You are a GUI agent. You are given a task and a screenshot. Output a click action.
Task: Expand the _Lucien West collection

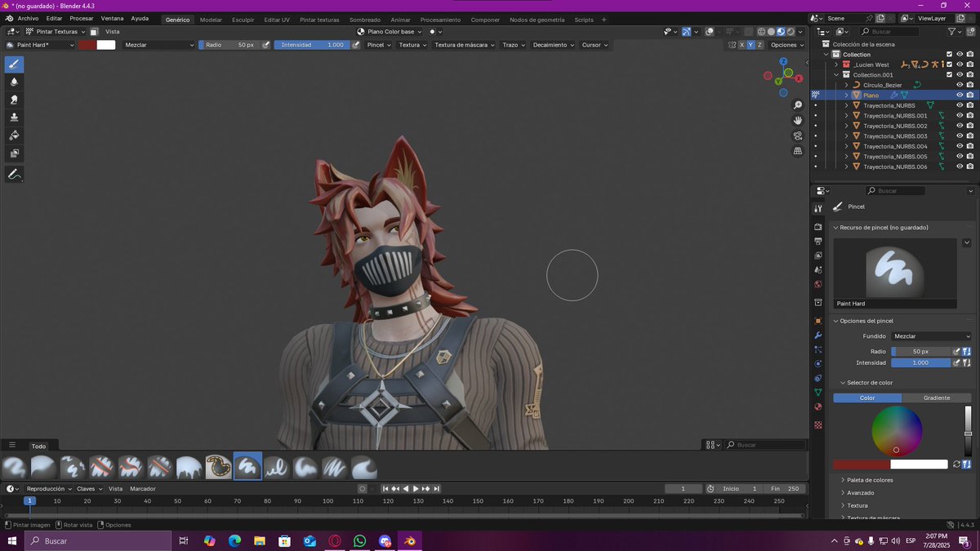[x=836, y=64]
